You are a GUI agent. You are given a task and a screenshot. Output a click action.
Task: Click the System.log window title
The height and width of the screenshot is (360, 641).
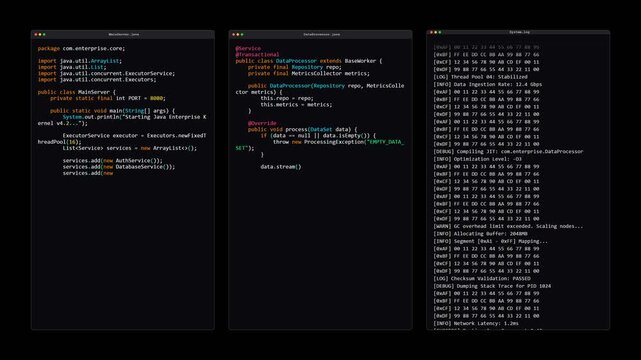pos(519,32)
